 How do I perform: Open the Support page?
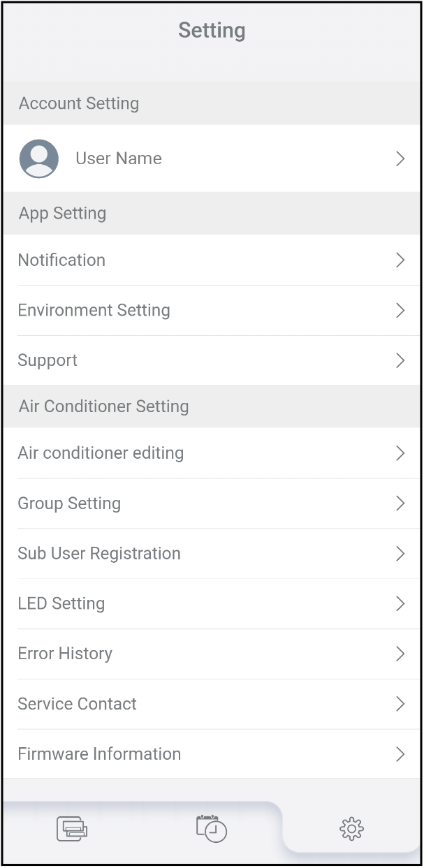[47, 361]
